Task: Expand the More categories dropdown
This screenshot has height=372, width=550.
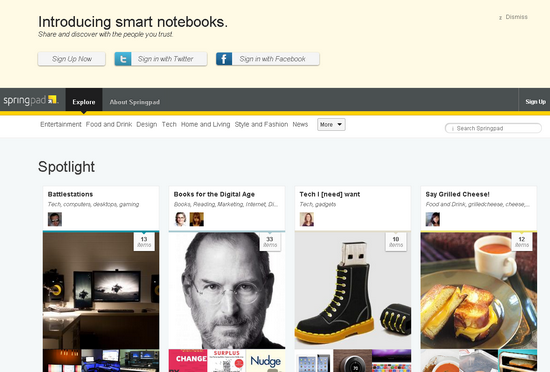Action: tap(331, 124)
